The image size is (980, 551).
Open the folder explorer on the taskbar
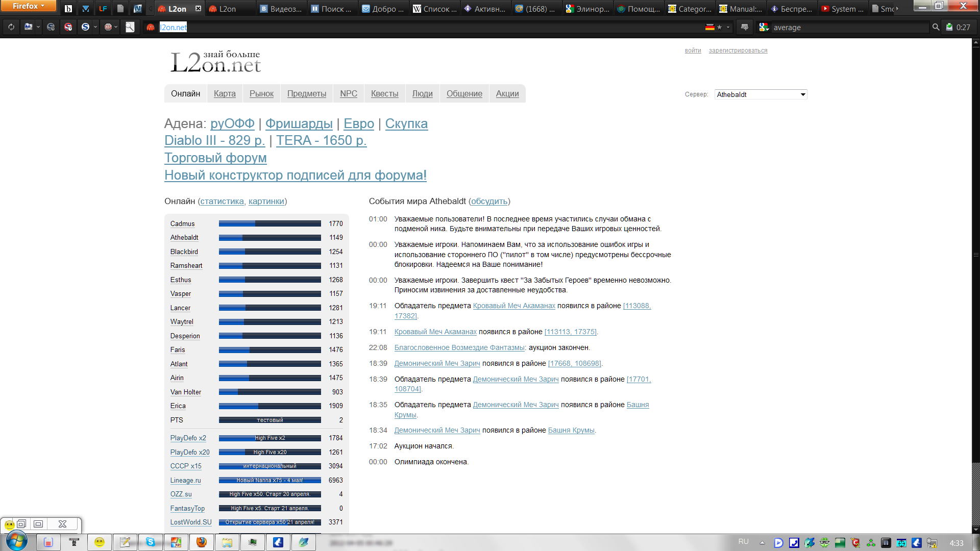(227, 542)
